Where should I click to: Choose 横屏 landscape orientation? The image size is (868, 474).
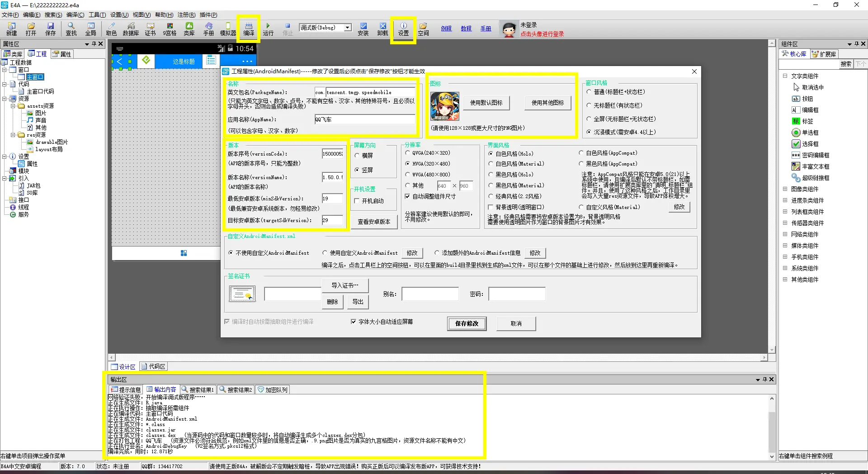(x=364, y=156)
